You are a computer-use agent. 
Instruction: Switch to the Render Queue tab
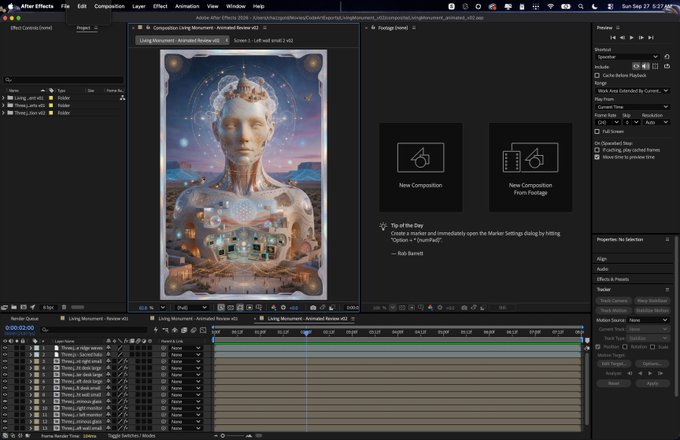click(25, 319)
